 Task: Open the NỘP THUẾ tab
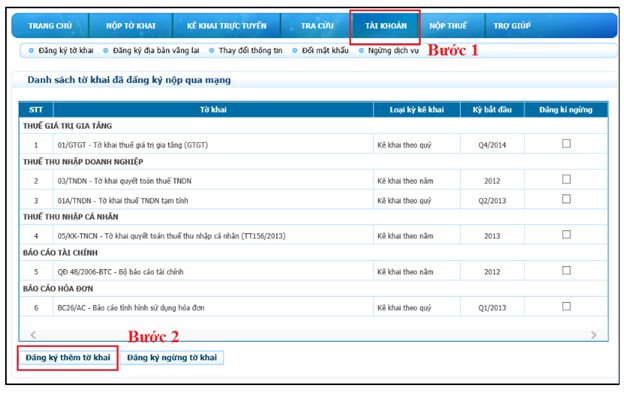(x=448, y=26)
